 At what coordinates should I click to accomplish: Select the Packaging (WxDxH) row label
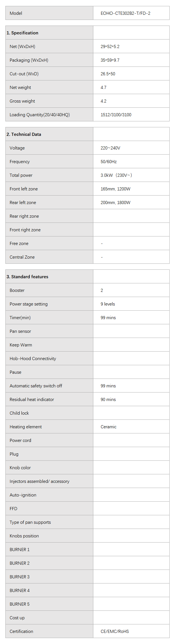[29, 60]
